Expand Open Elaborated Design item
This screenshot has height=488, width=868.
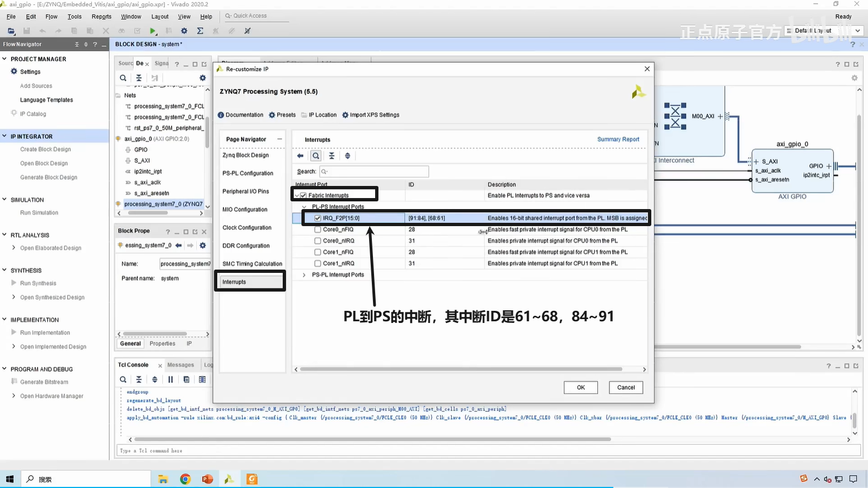(x=14, y=248)
